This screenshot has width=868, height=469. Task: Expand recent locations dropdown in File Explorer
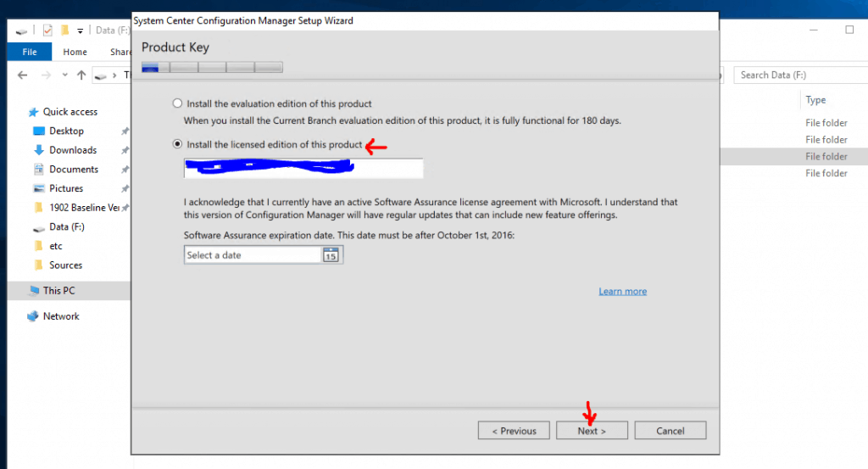[64, 75]
